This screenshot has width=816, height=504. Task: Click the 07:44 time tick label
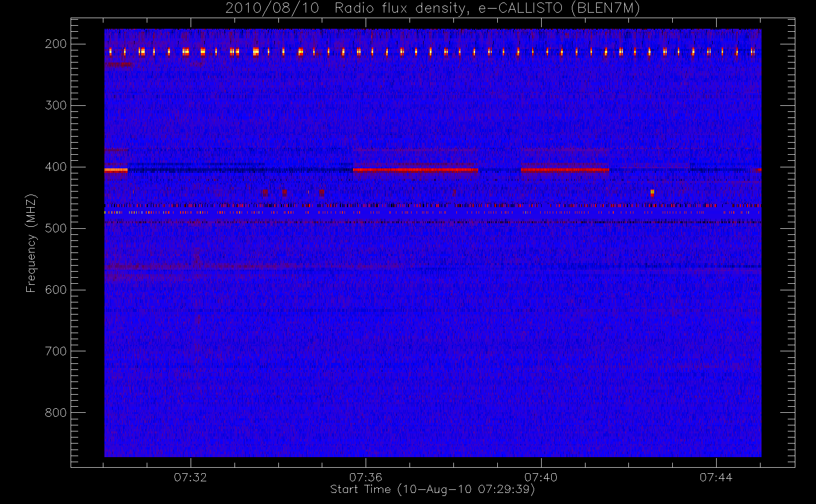[x=716, y=477]
